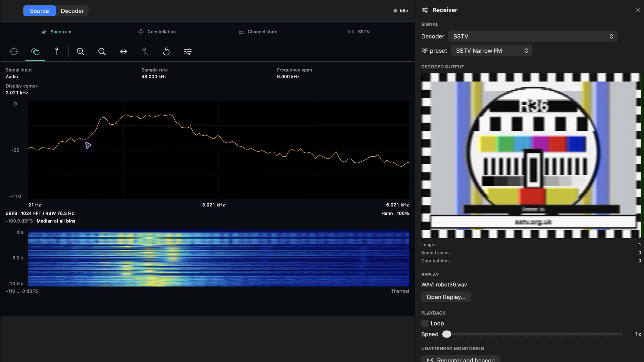Viewport: 644px width, 362px height.
Task: Click the 48.000 kHz sample rate value
Action: coord(154,77)
